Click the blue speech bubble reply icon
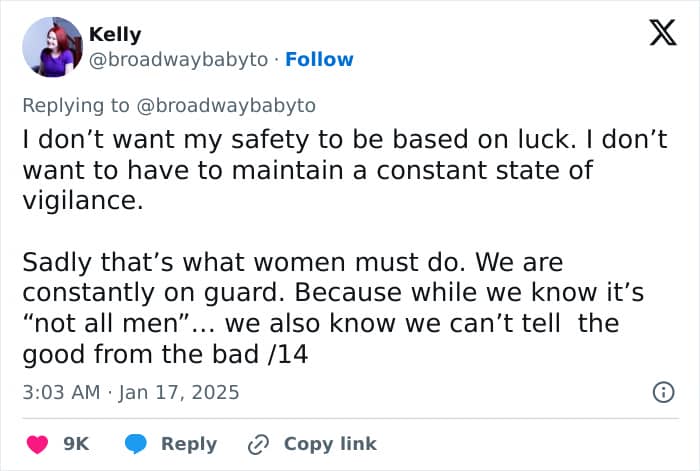 136,444
